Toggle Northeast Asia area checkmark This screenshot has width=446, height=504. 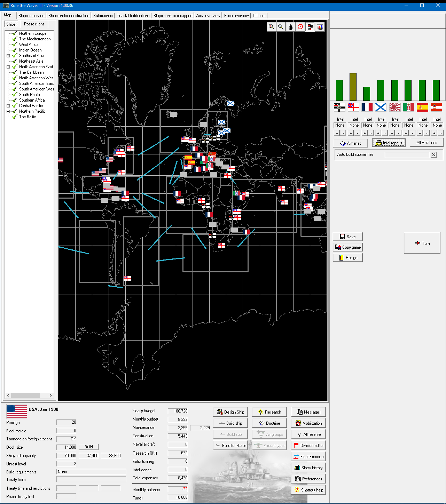tap(14, 61)
